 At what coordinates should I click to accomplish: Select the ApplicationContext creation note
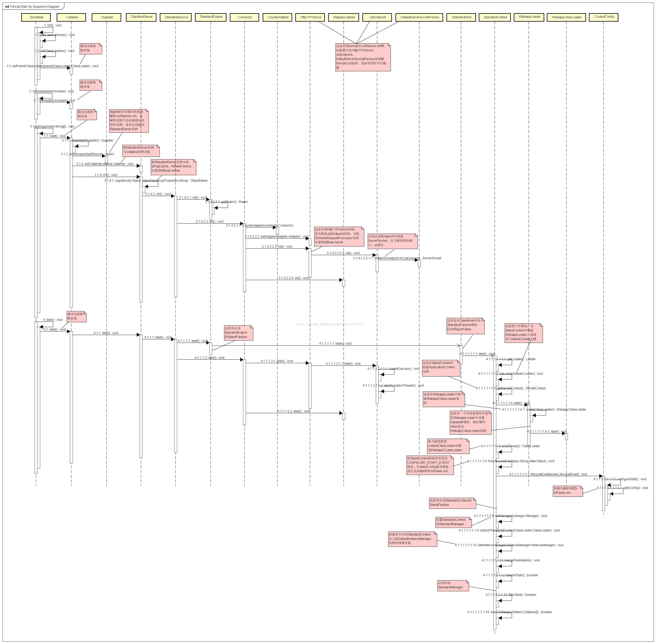(x=441, y=368)
